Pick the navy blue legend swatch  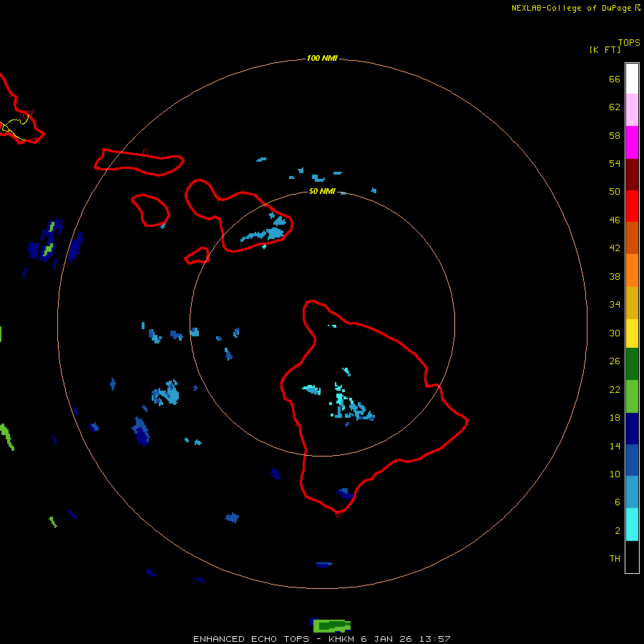(632, 429)
